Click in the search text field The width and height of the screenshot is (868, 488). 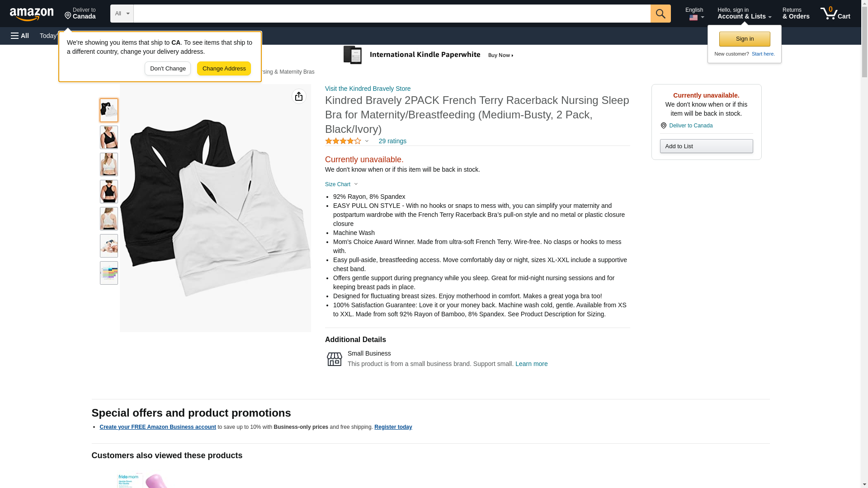[392, 14]
